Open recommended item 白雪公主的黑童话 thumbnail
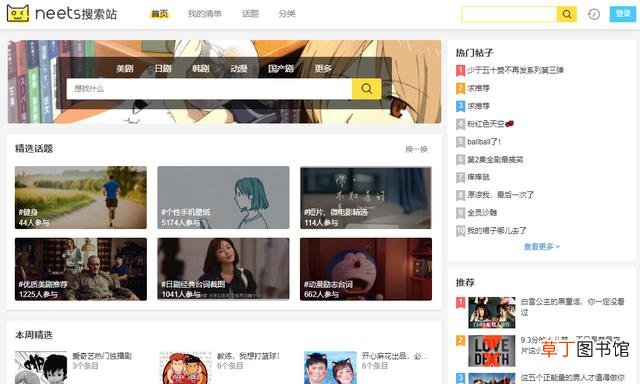The height and width of the screenshot is (384, 640). pos(491,313)
